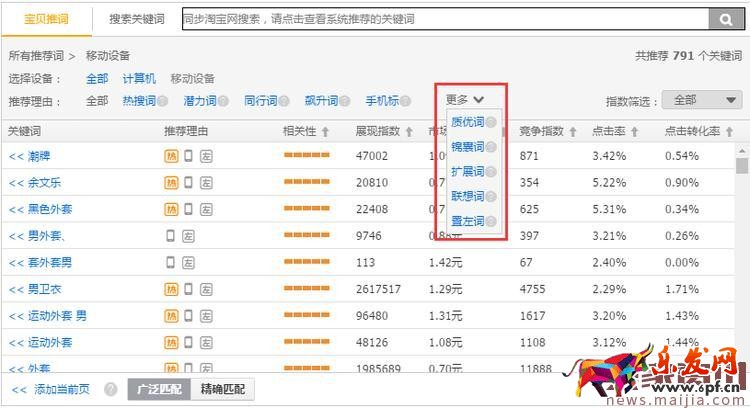Click the help icon beside 质优词
750x408 pixels.
click(491, 122)
